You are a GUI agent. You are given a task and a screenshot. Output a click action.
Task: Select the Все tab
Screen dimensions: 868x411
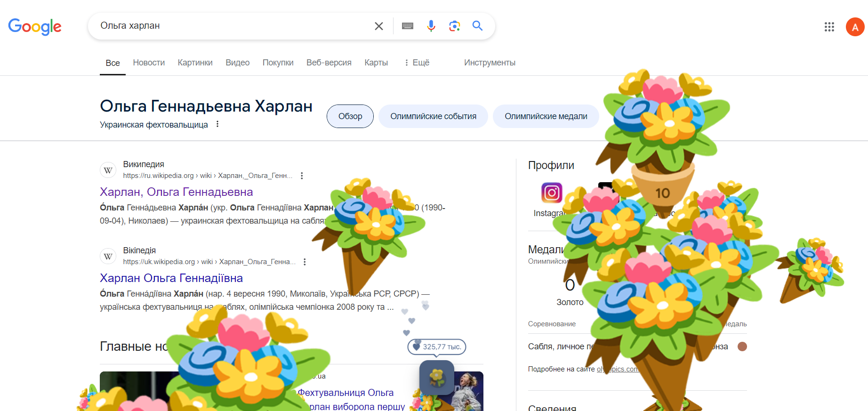(x=113, y=63)
